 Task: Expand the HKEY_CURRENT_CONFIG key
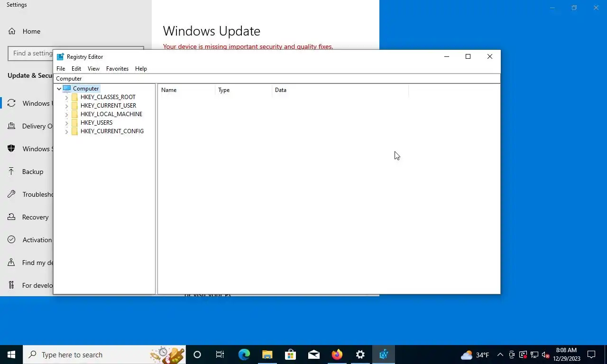coord(67,131)
